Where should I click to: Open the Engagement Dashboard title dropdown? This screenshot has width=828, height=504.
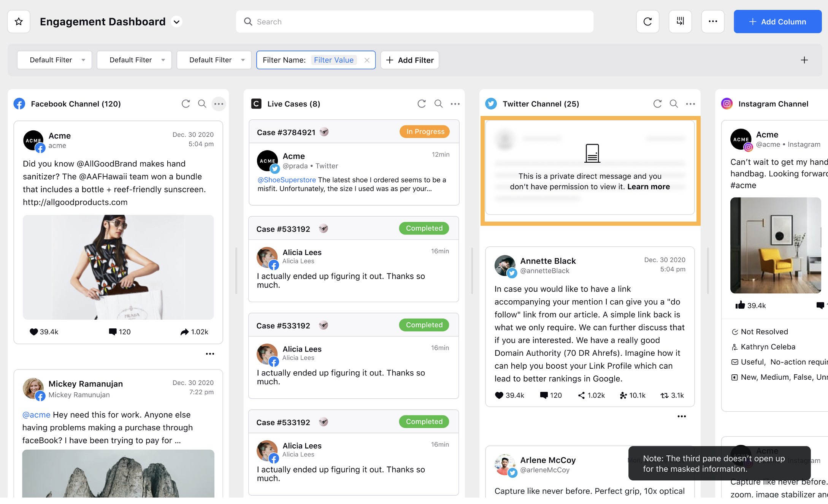(x=176, y=22)
